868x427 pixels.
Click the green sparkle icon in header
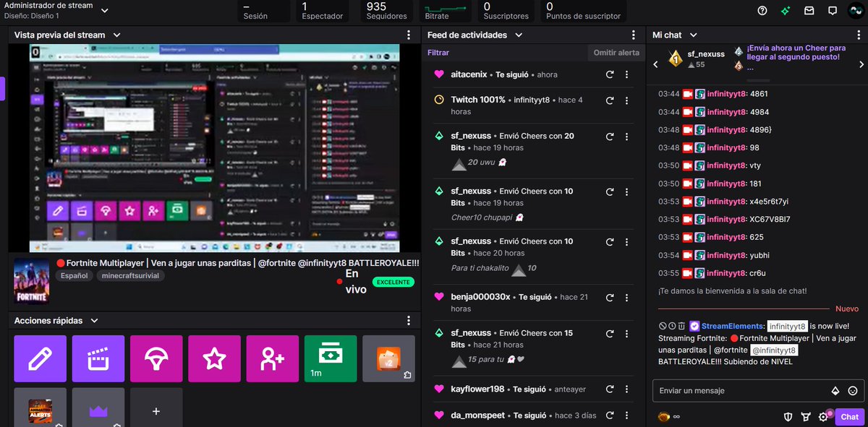tap(786, 11)
